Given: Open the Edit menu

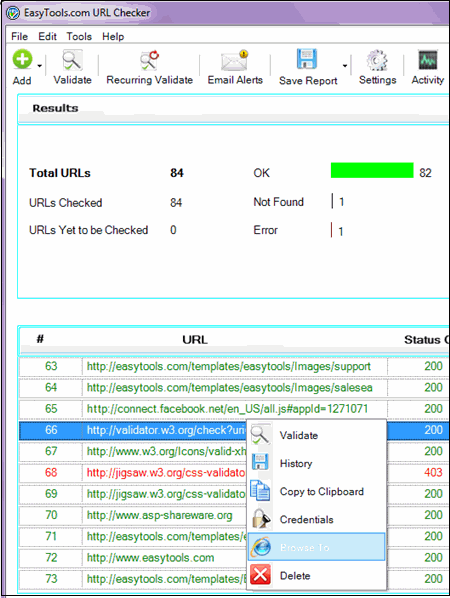Looking at the screenshot, I should point(47,37).
